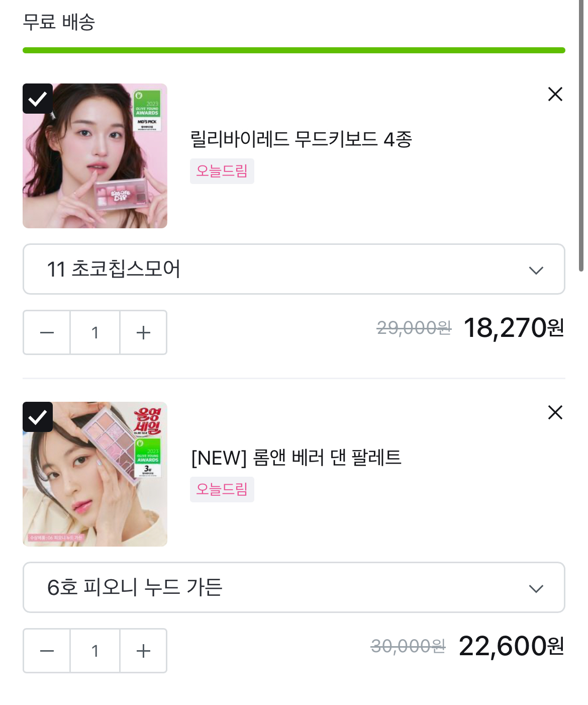
Task: Decrease 릴리바이레드 quantity with minus icon
Action: pyautogui.click(x=47, y=332)
